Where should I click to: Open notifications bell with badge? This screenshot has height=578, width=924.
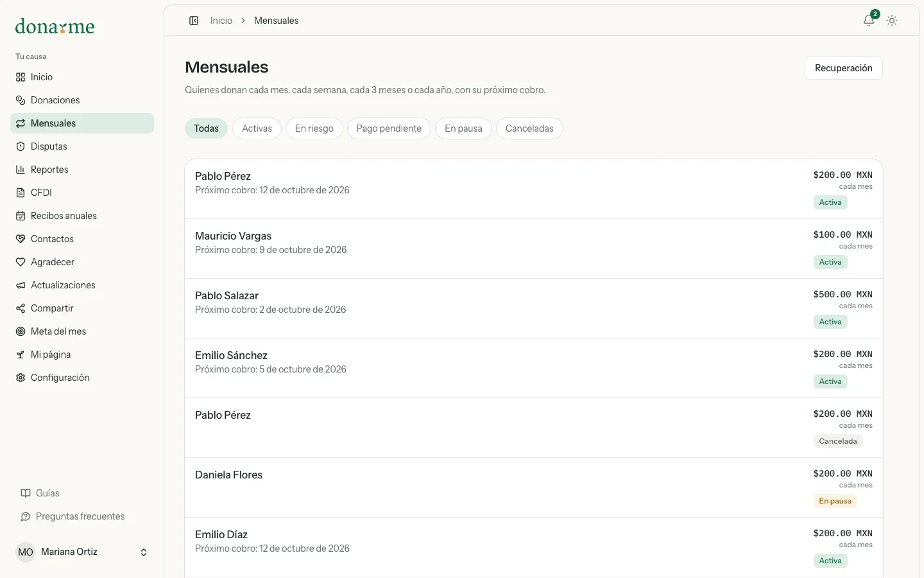869,21
